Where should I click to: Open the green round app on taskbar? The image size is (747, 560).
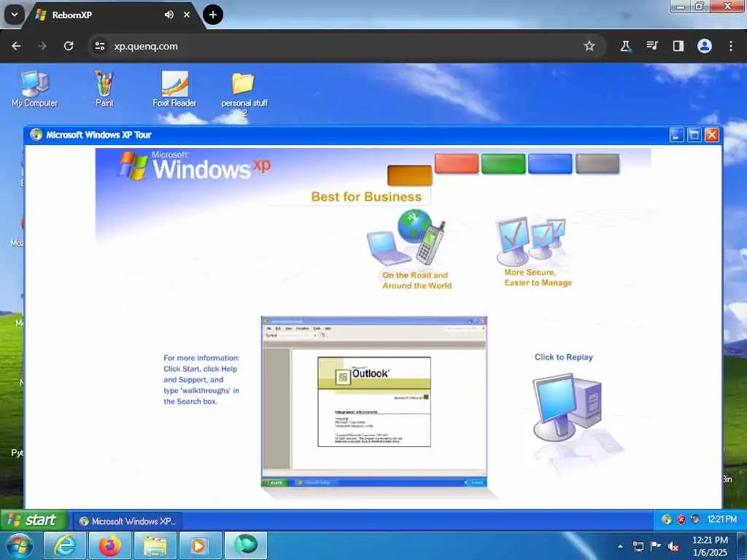(246, 545)
